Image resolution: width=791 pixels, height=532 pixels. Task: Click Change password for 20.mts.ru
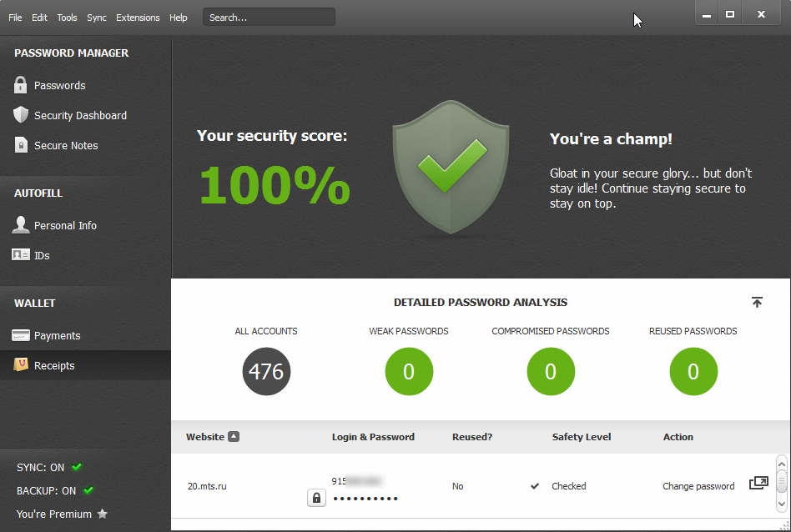click(x=698, y=486)
